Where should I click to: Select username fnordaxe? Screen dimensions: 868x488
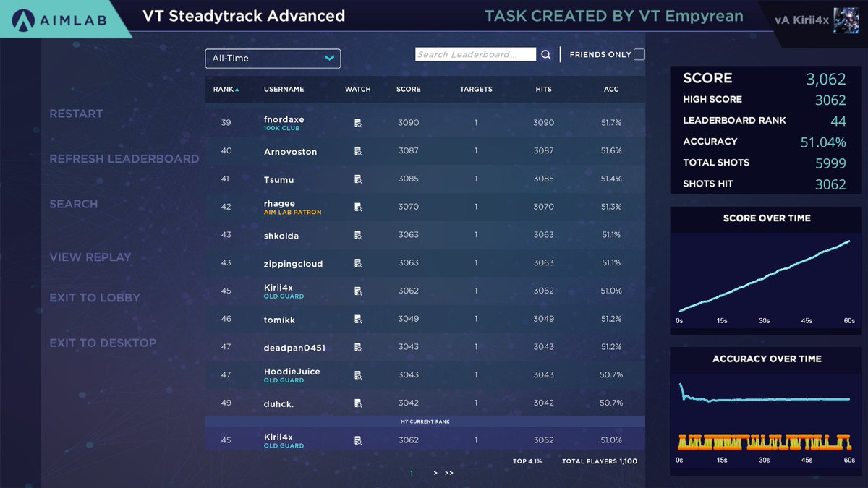(284, 119)
